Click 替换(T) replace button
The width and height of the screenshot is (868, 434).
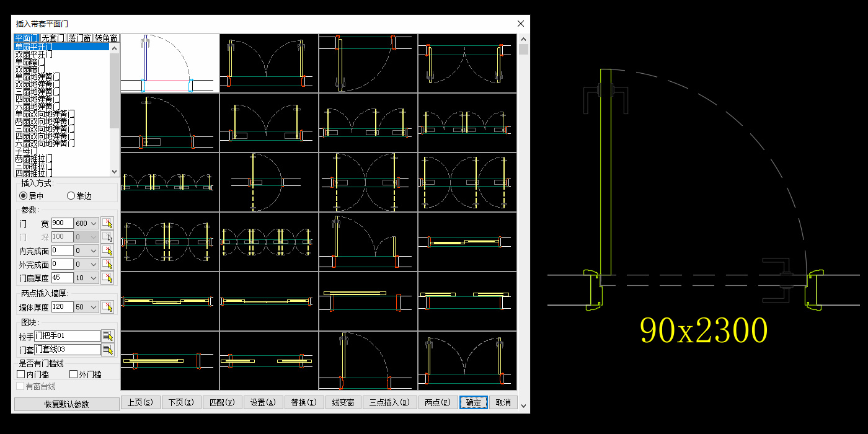point(304,402)
